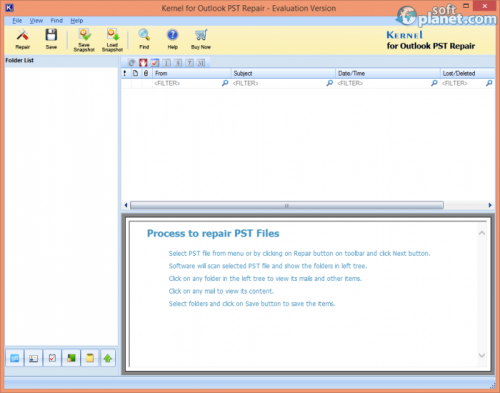This screenshot has height=393, width=500.
Task: Open the contacts card button in bottom panel
Action: [33, 358]
